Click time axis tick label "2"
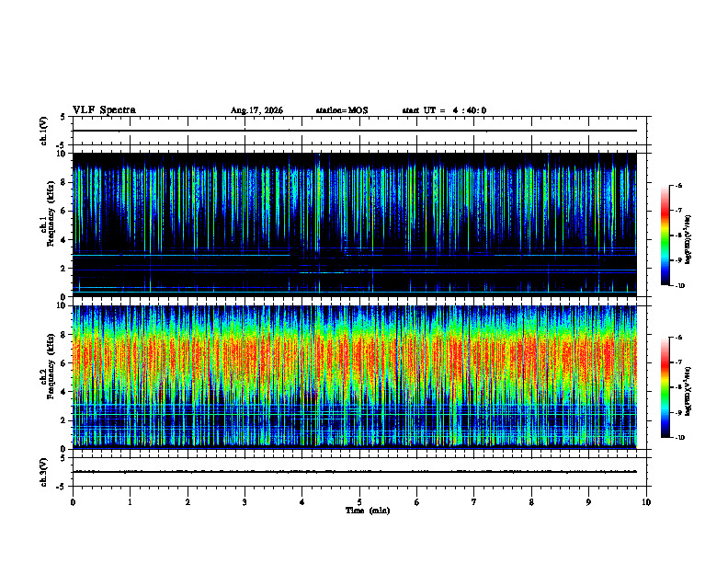The width and height of the screenshot is (728, 563). (188, 502)
